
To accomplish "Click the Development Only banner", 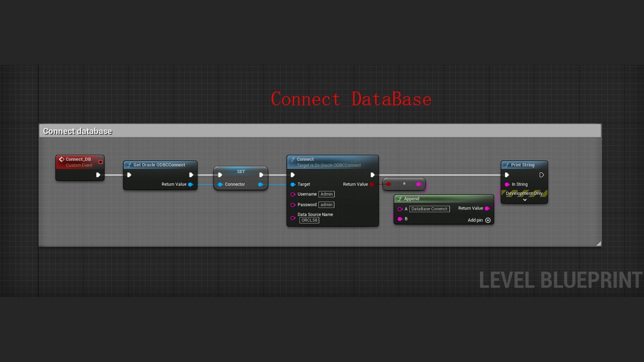I will click(524, 194).
